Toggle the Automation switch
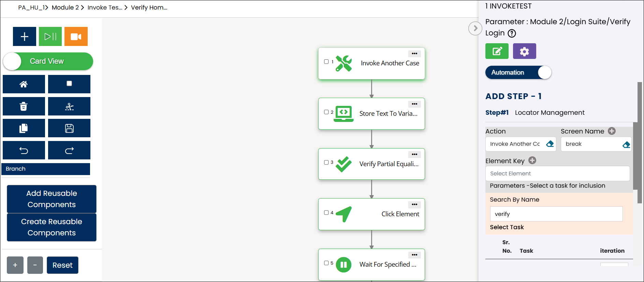This screenshot has width=644, height=282. [x=518, y=73]
